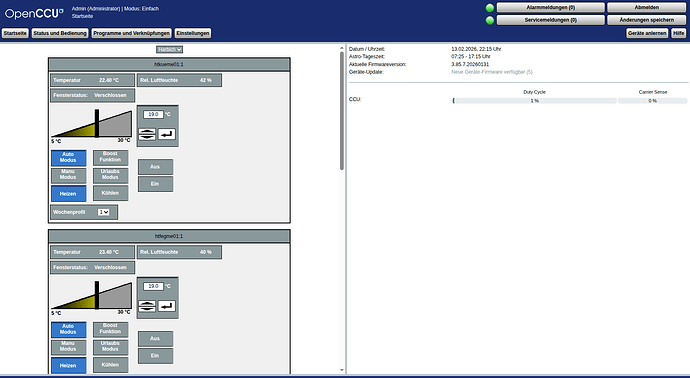Click Änderungen speichern
Image resolution: width=690 pixels, height=378 pixels.
(646, 20)
